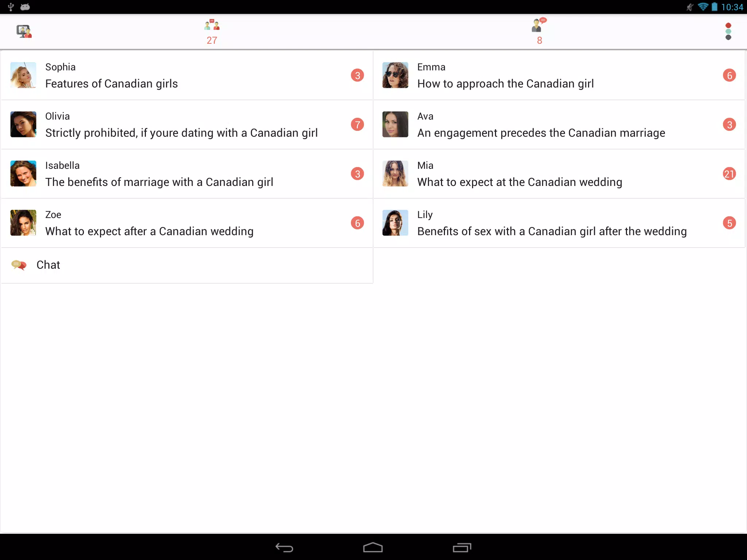747x560 pixels.
Task: Open the Chat section
Action: pyautogui.click(x=47, y=265)
